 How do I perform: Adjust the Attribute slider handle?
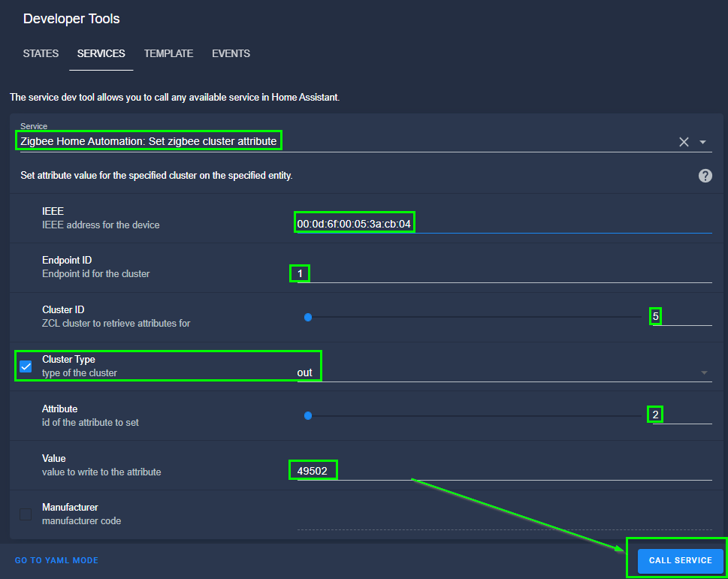coord(308,416)
